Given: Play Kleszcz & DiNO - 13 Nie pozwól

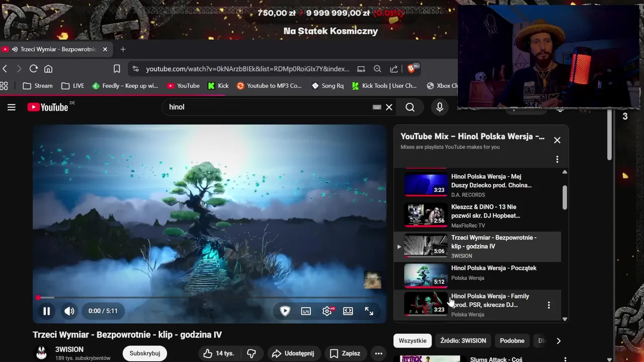Looking at the screenshot, I should tap(477, 216).
